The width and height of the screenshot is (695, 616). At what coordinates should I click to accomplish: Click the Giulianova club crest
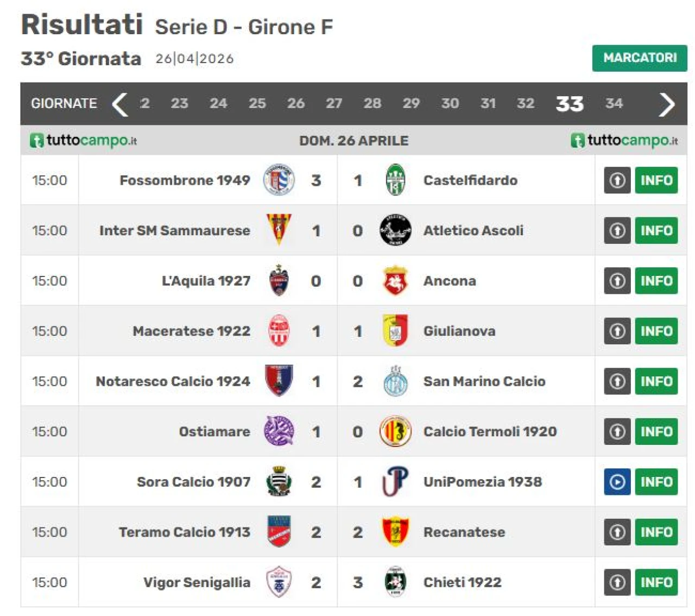(395, 331)
